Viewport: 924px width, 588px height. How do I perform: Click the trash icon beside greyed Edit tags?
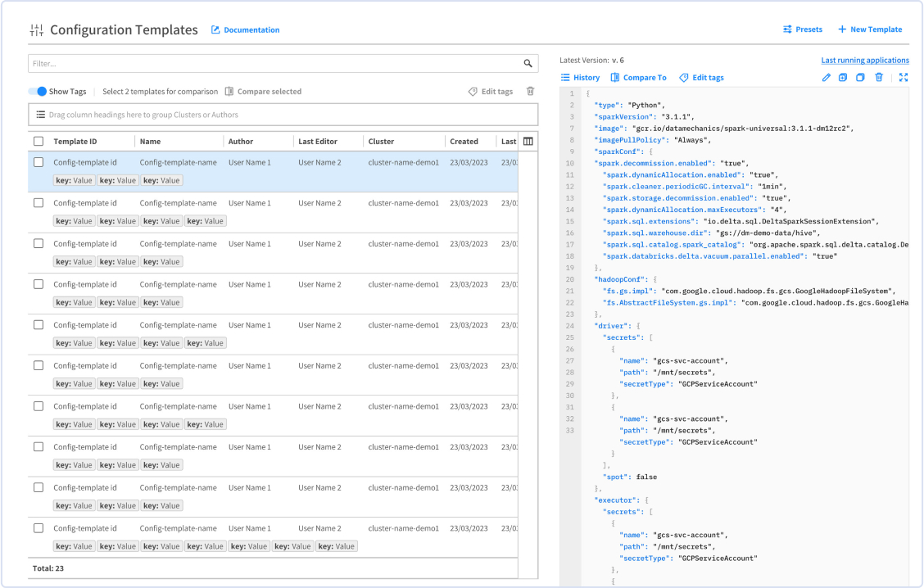[x=530, y=92]
